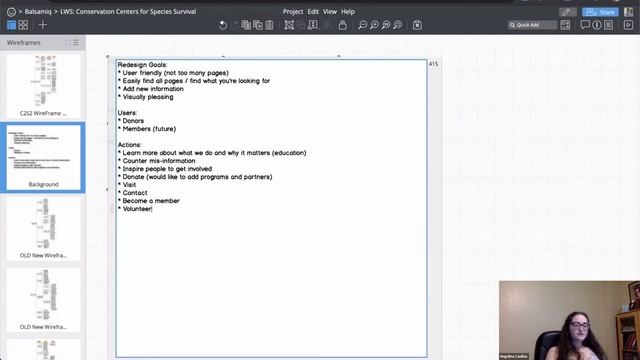The image size is (640, 360).
Task: Open the Edit menu
Action: (x=313, y=11)
